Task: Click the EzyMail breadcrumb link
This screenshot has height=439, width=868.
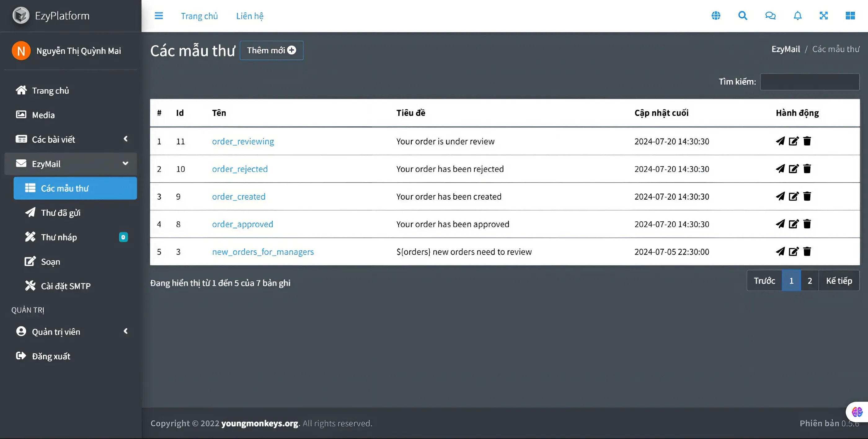Action: (x=786, y=49)
